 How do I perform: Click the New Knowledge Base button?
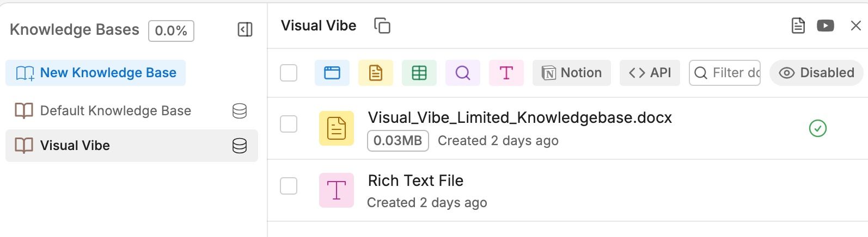click(x=96, y=73)
